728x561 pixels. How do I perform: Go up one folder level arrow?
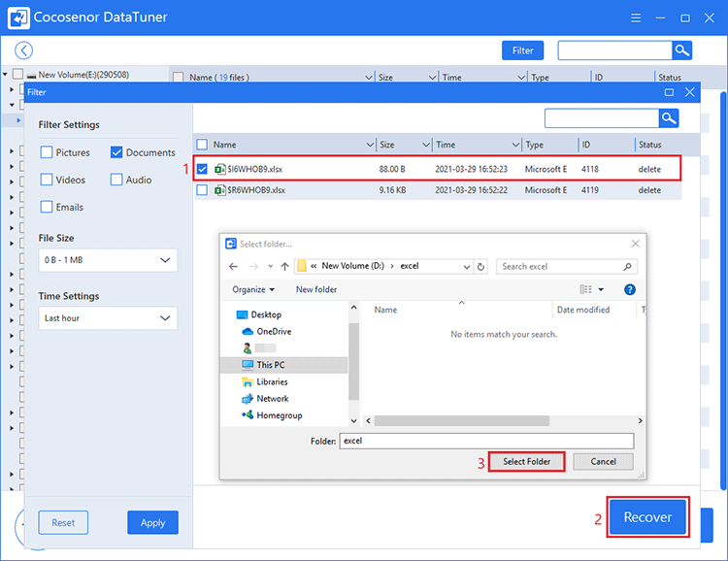pos(284,266)
